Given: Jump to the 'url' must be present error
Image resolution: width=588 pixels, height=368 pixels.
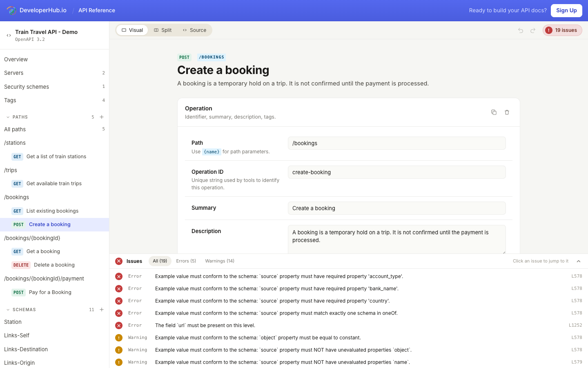Looking at the screenshot, I should click(349, 325).
